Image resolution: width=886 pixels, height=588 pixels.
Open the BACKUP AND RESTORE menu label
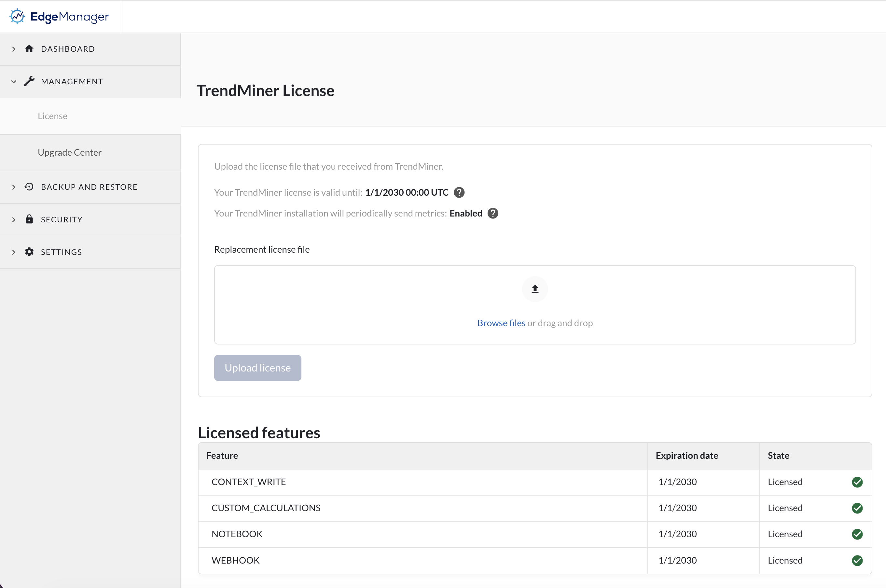tap(89, 187)
